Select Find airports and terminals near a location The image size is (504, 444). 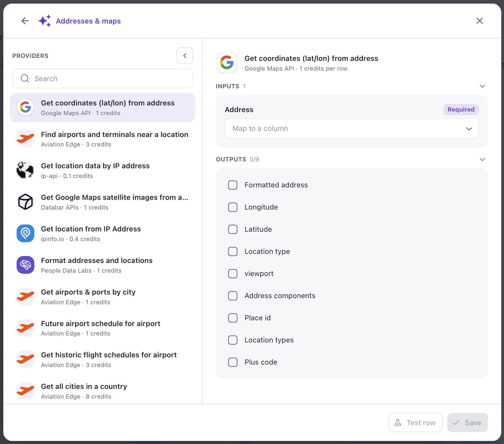click(103, 139)
